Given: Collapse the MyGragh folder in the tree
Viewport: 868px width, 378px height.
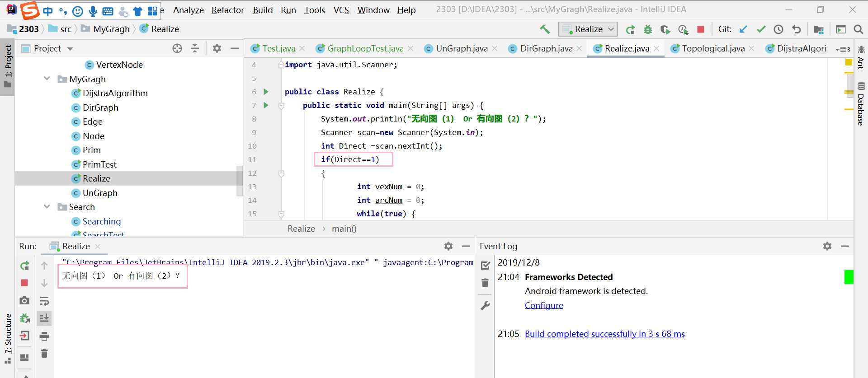Looking at the screenshot, I should 47,79.
